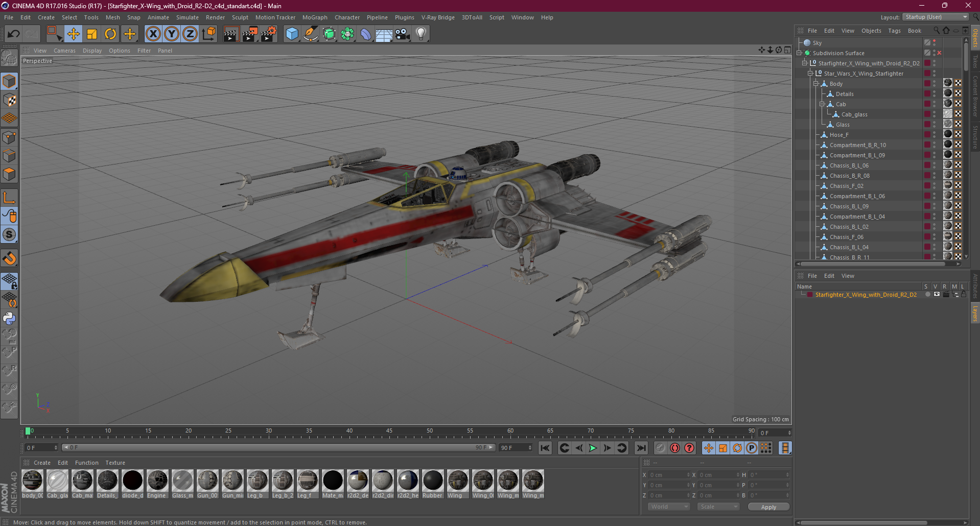Open the Layout Startup dropdown

pos(936,17)
